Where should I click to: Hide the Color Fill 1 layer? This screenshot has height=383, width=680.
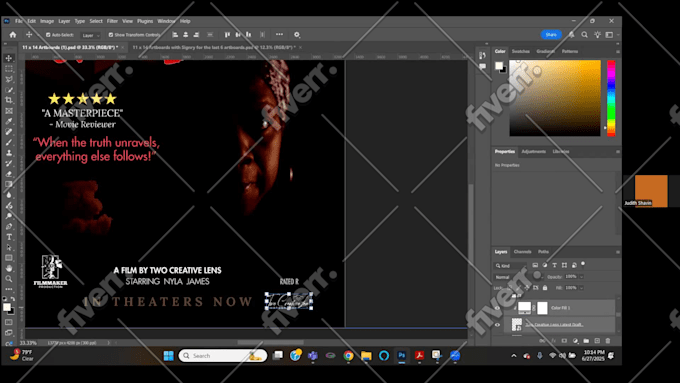497,308
